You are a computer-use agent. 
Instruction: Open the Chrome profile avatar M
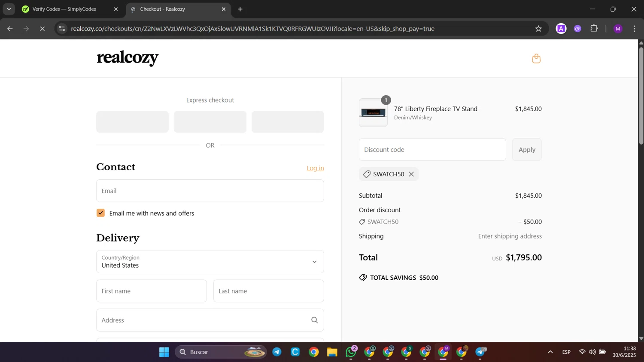pos(618,29)
